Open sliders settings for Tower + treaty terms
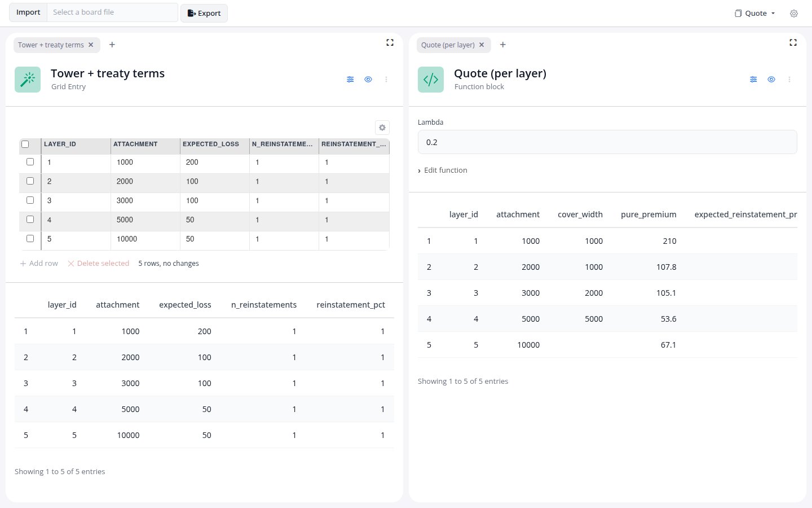The image size is (812, 508). click(350, 80)
